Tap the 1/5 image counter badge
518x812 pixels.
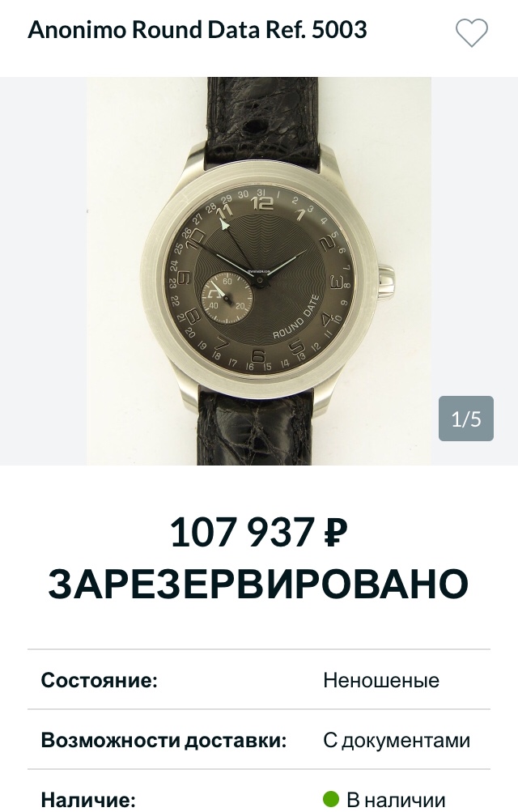click(465, 419)
